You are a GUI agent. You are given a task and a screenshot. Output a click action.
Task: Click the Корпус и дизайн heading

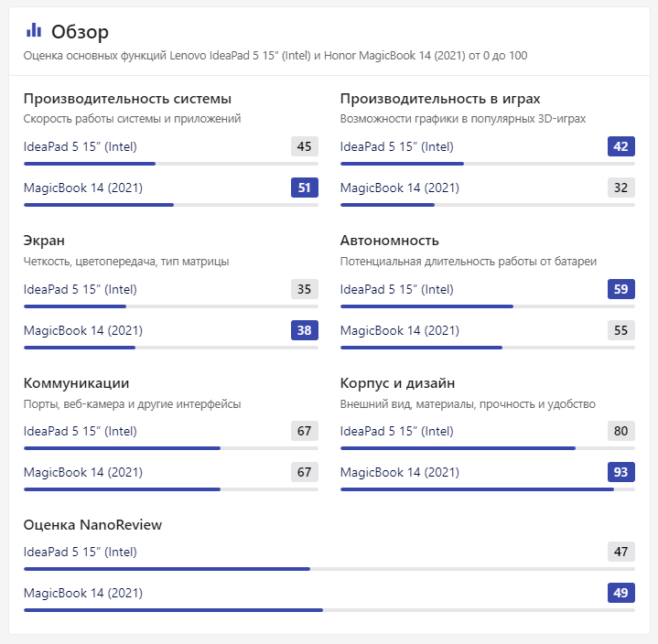pyautogui.click(x=397, y=383)
